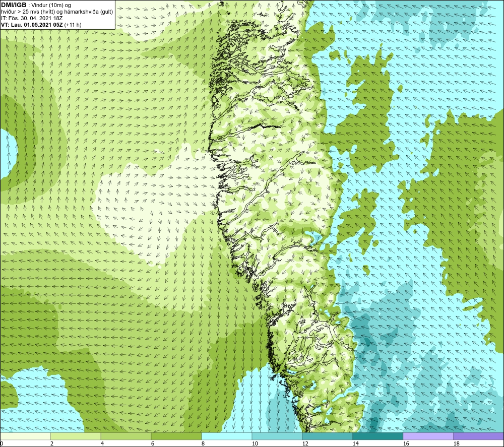The image size is (504, 447).
Task: Click the 8–10 m/s light cyan legend swatch
Action: tap(227, 436)
